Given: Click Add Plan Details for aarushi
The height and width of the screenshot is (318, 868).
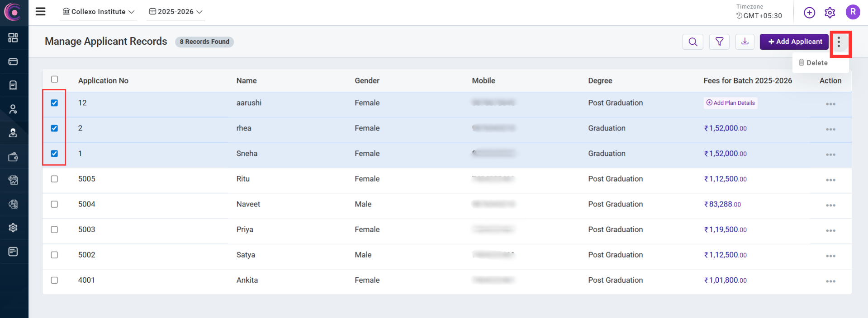Looking at the screenshot, I should (x=730, y=103).
